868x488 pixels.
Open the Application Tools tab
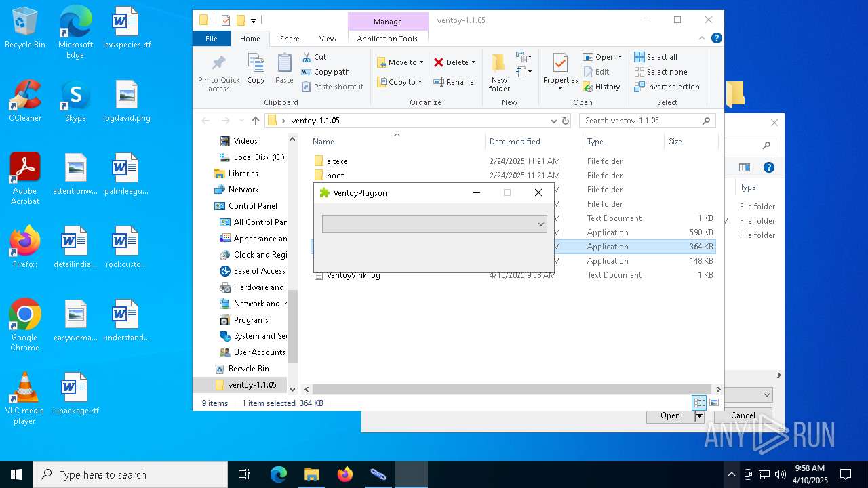(387, 39)
